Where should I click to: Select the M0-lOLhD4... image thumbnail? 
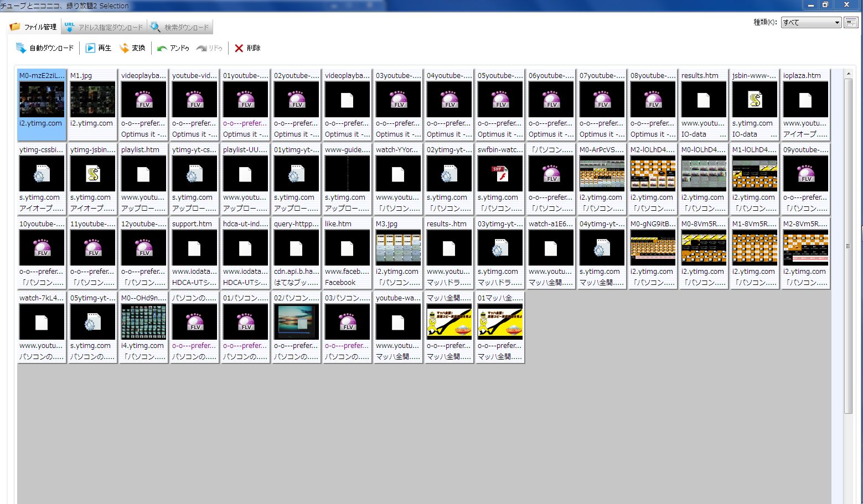pos(704,174)
